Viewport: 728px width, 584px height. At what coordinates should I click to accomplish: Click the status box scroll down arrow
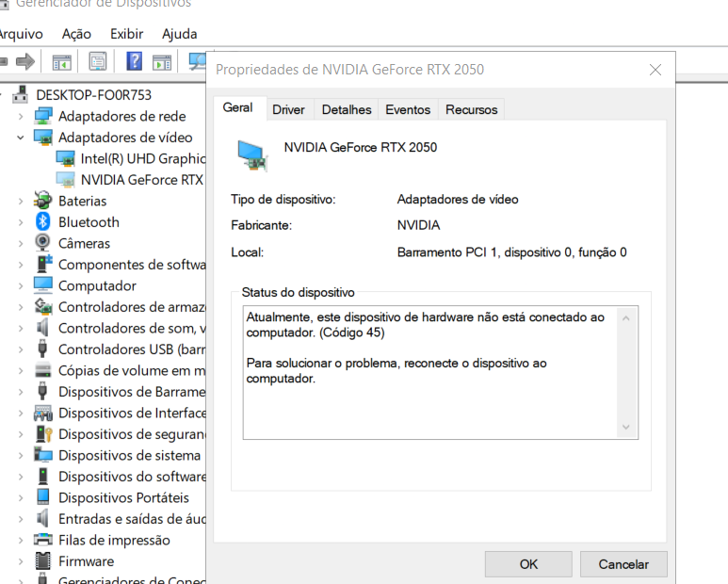[626, 427]
